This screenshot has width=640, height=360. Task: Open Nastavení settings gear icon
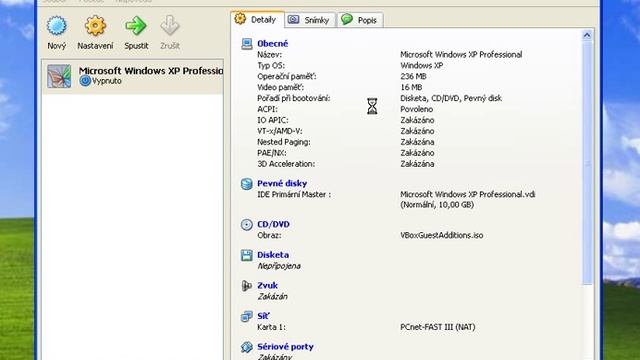click(x=95, y=26)
